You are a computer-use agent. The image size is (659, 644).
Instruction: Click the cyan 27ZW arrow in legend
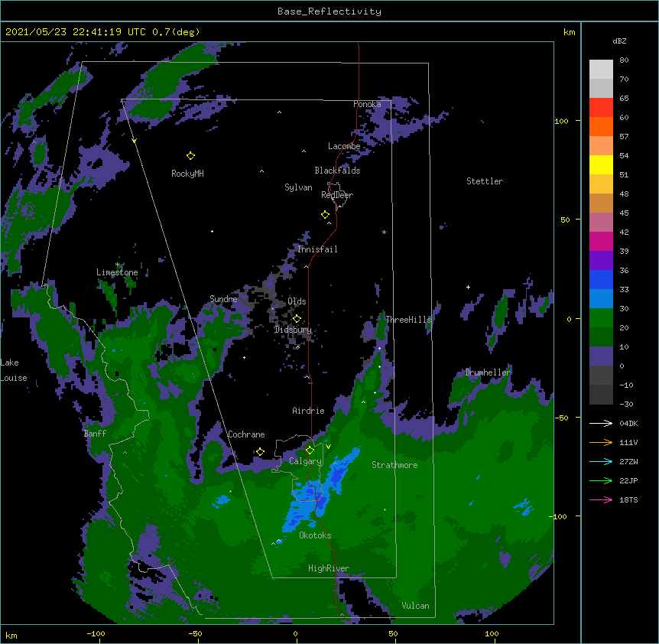601,461
